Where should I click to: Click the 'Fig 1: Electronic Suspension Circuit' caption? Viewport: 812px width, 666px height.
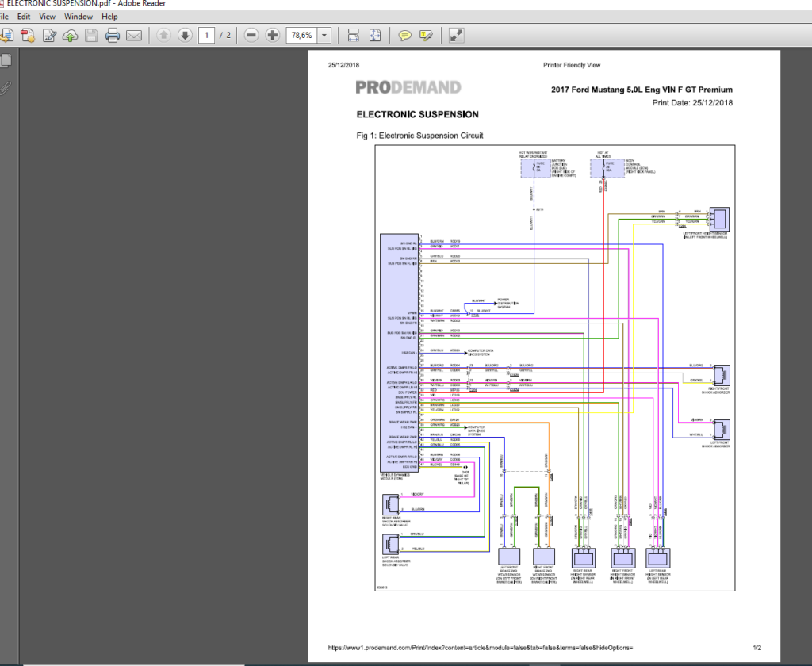(419, 136)
